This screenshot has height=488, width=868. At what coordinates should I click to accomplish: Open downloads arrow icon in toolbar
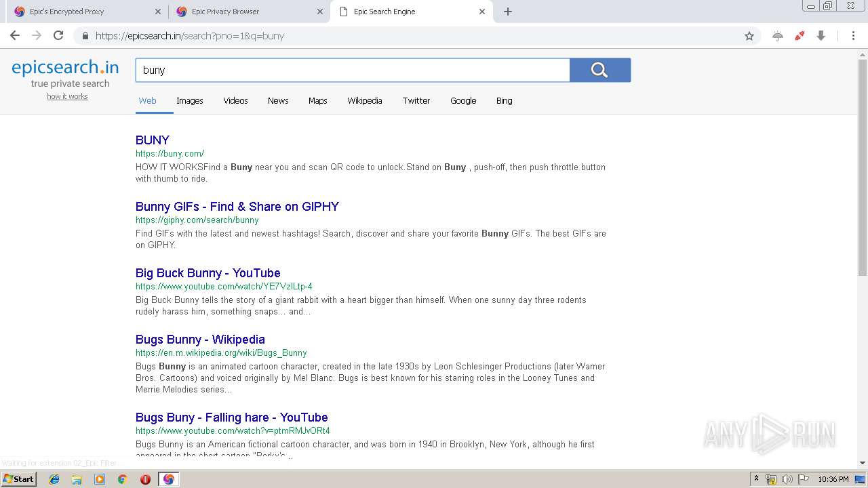point(821,36)
